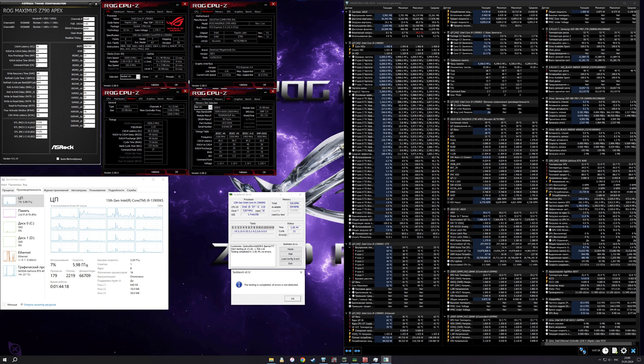The image size is (644, 364).
Task: Click blue X icon in HWiNFO toolbar
Action: [633, 351]
